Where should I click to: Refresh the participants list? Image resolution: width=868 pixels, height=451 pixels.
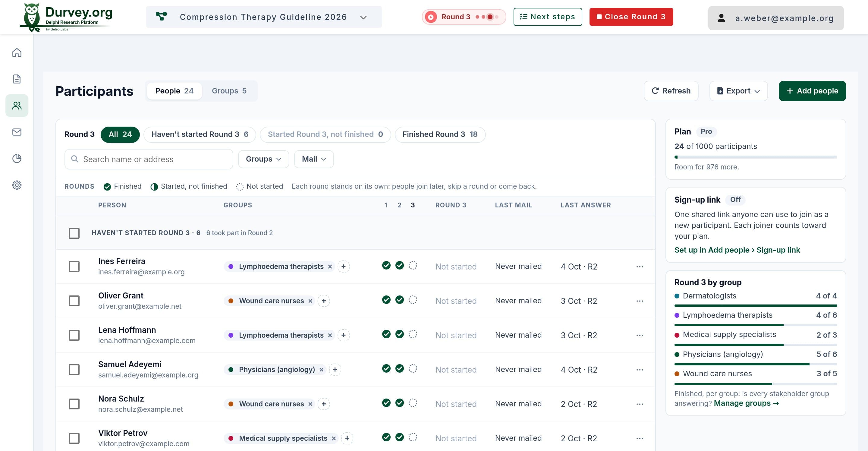pos(671,91)
